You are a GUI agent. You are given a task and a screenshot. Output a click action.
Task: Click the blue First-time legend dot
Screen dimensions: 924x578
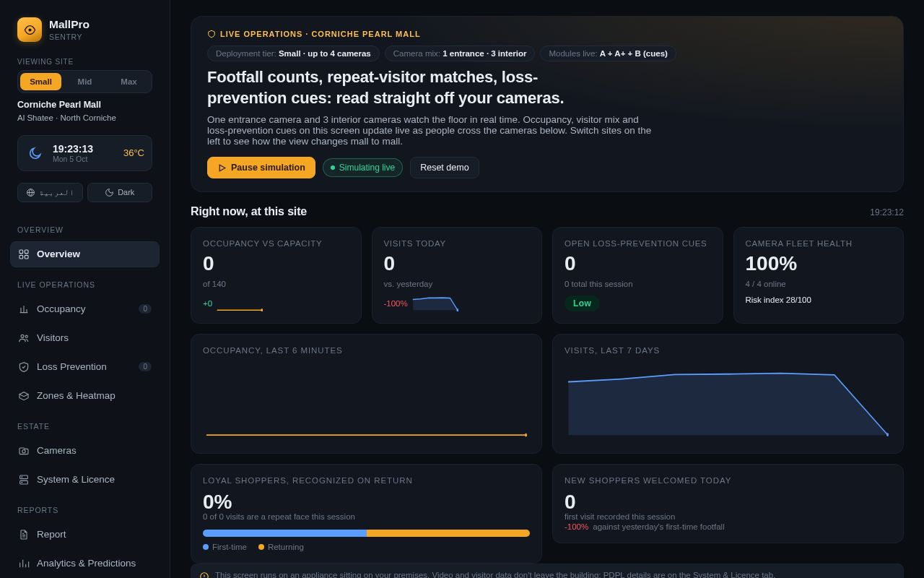tap(206, 547)
